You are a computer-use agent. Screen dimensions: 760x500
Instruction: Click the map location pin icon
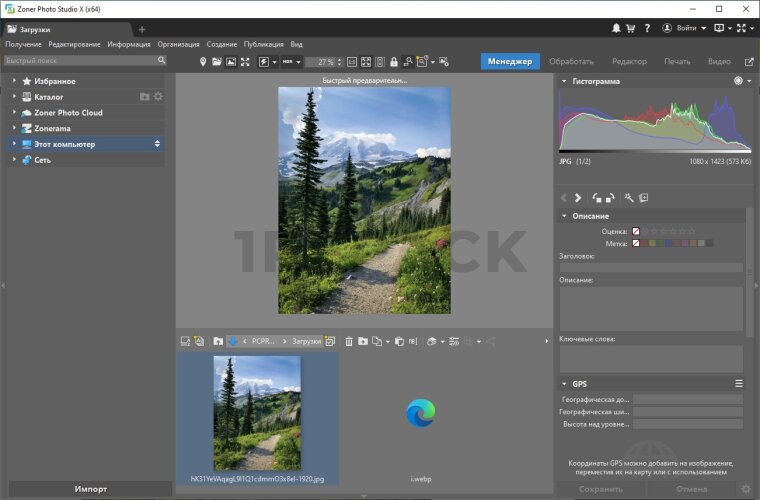203,62
